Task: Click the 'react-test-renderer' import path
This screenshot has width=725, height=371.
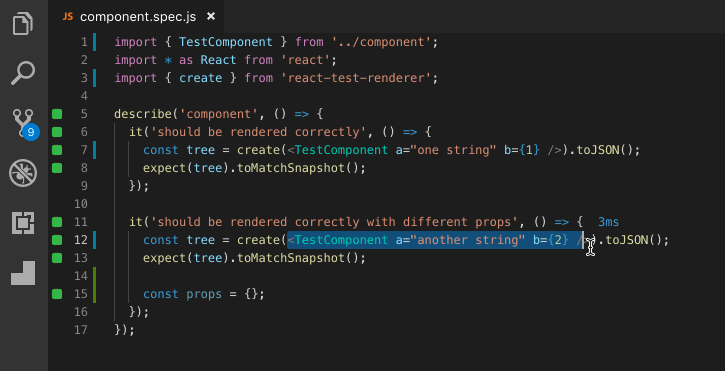Action: [356, 78]
